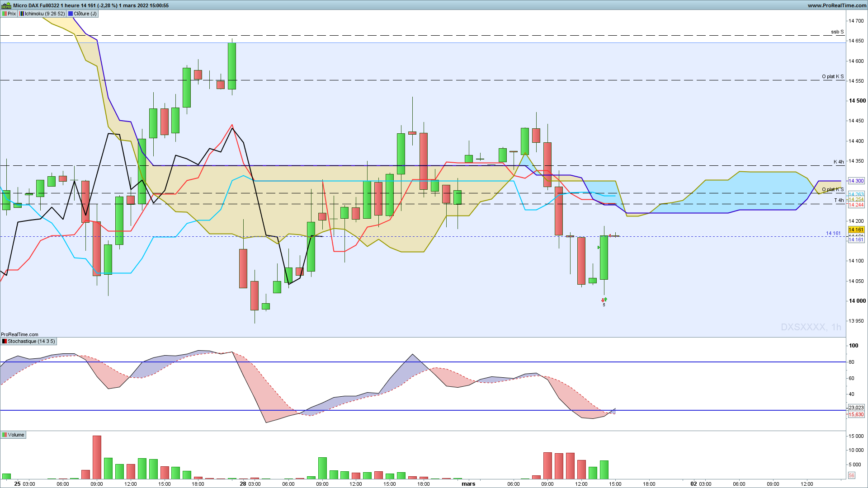Select the 'ssb S' line label
The image size is (868, 488).
click(837, 32)
